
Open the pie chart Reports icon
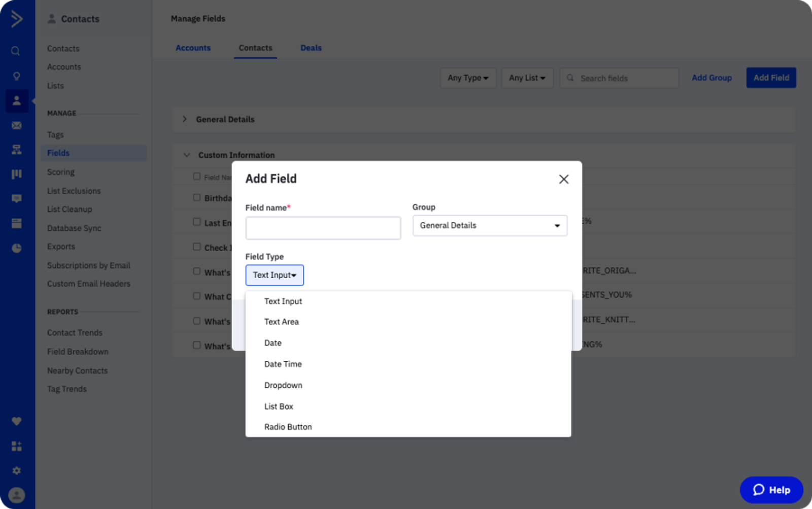pos(16,248)
